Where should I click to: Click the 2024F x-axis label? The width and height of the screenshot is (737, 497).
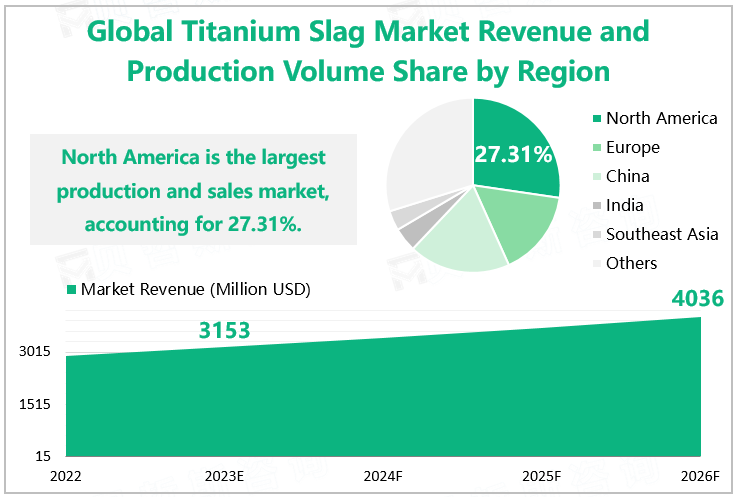383,475
